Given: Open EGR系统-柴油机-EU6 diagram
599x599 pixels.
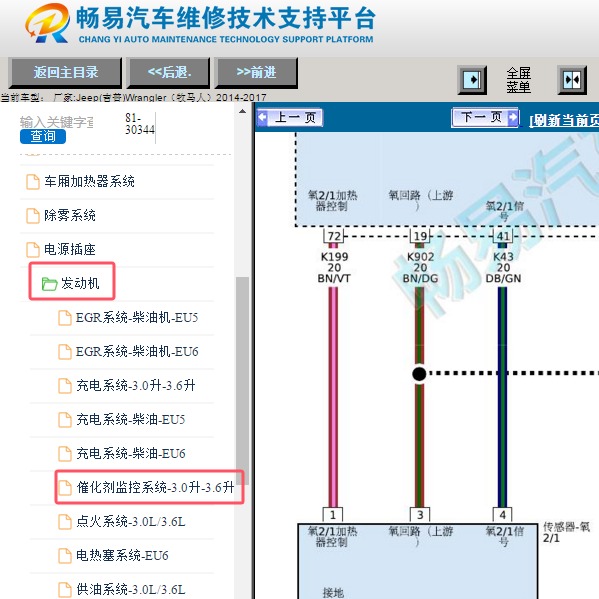Looking at the screenshot, I should [137, 351].
